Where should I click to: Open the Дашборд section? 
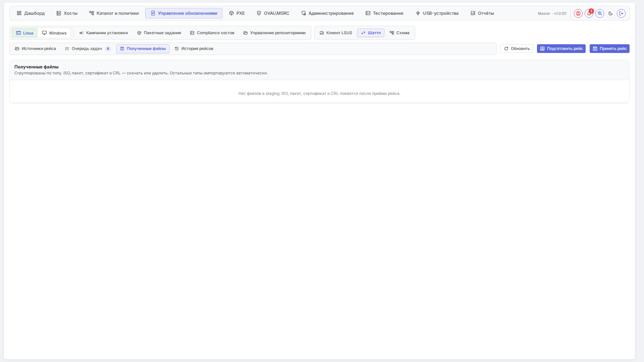[x=31, y=13]
